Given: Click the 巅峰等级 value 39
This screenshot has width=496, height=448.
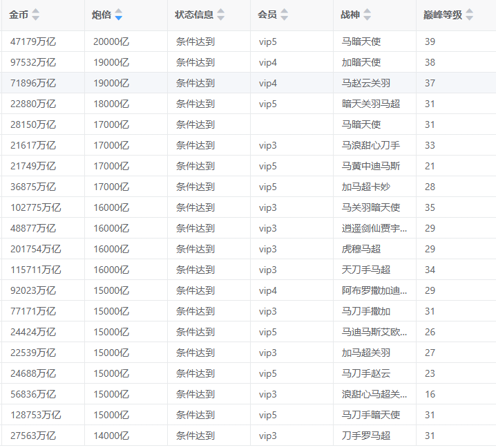Looking at the screenshot, I should [430, 41].
